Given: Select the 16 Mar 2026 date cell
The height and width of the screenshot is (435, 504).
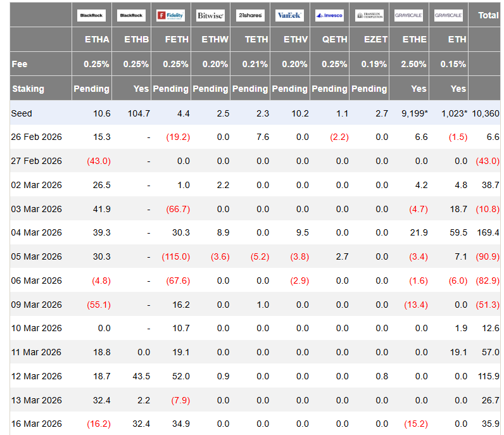Looking at the screenshot, I should pyautogui.click(x=37, y=424).
